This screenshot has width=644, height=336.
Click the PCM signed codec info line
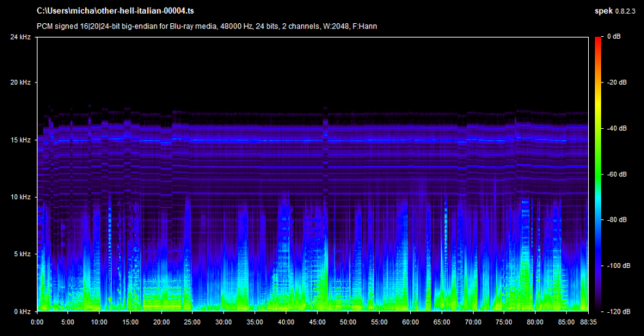coord(207,27)
